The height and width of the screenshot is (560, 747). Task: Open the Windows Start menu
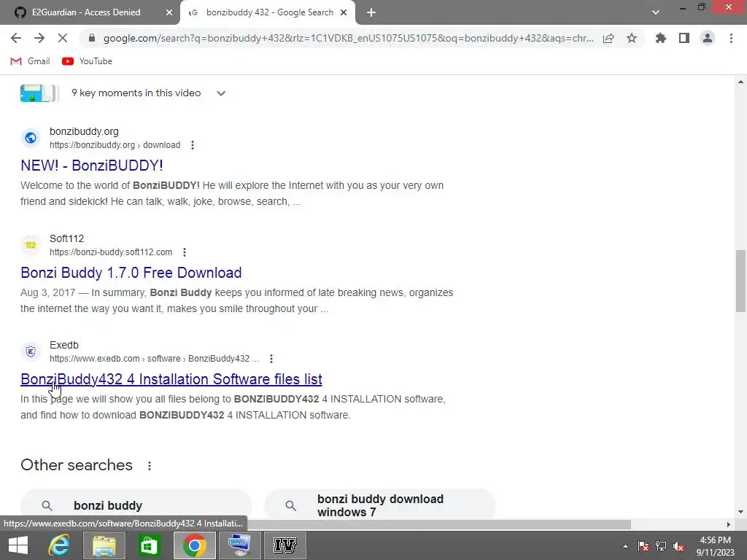click(18, 545)
